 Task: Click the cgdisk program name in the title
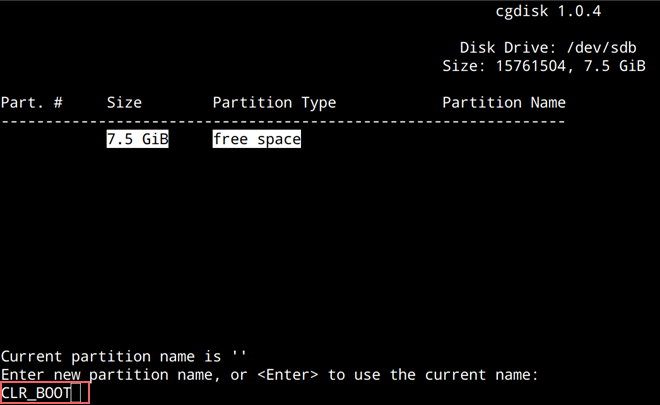click(522, 11)
